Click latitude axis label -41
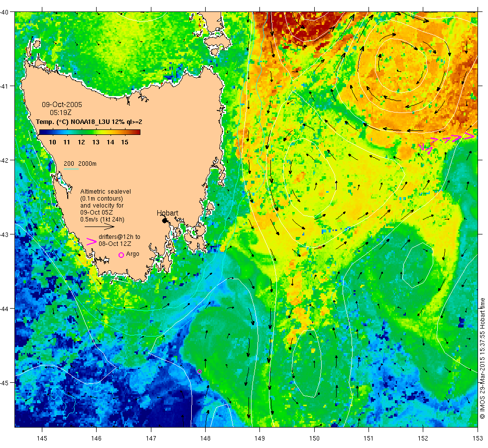This screenshot has height=448, width=488. coord(4,86)
